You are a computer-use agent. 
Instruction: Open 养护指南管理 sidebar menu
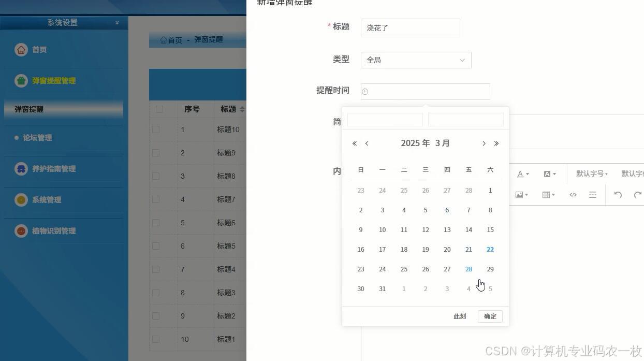pyautogui.click(x=54, y=169)
